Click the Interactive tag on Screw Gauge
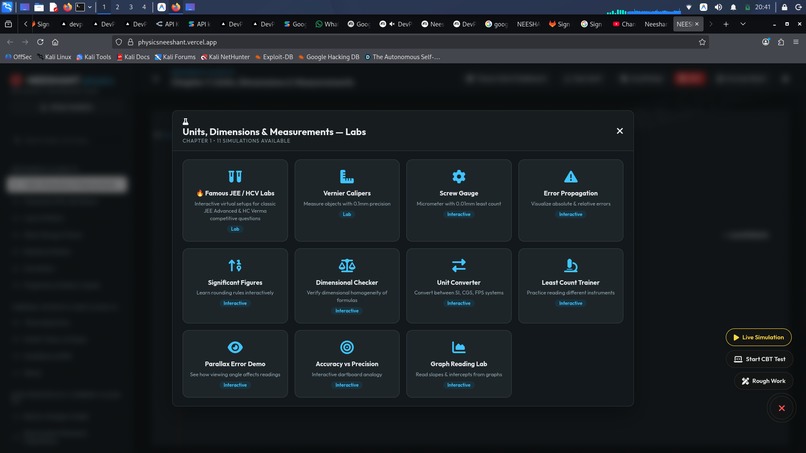Image resolution: width=806 pixels, height=453 pixels. [459, 214]
